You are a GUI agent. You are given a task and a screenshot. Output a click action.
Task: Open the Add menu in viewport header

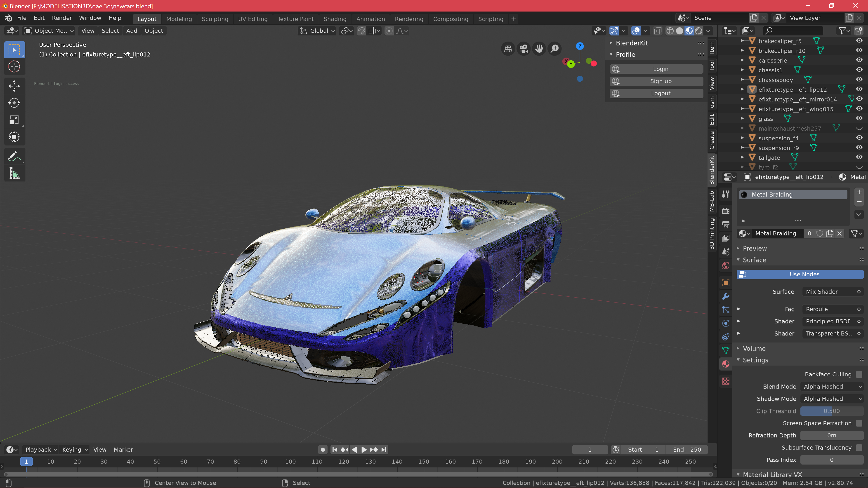coord(131,31)
